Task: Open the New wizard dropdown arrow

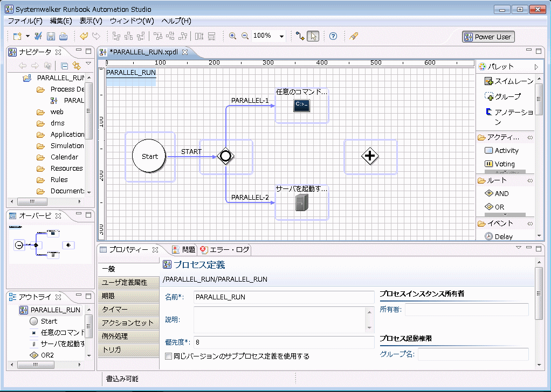Action: (x=27, y=36)
